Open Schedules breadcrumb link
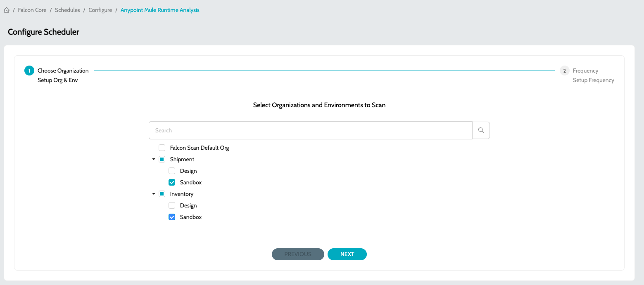This screenshot has width=644, height=285. click(x=67, y=10)
